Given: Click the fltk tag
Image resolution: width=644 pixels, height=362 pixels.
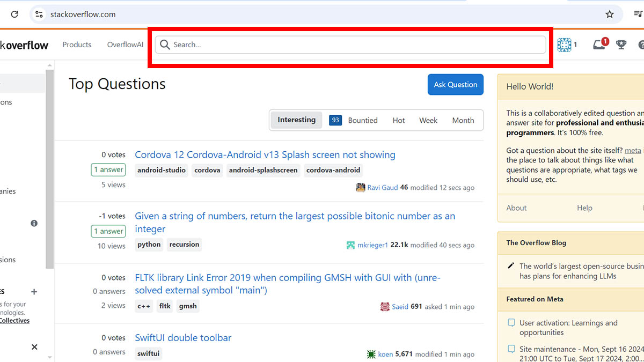Looking at the screenshot, I should [165, 306].
